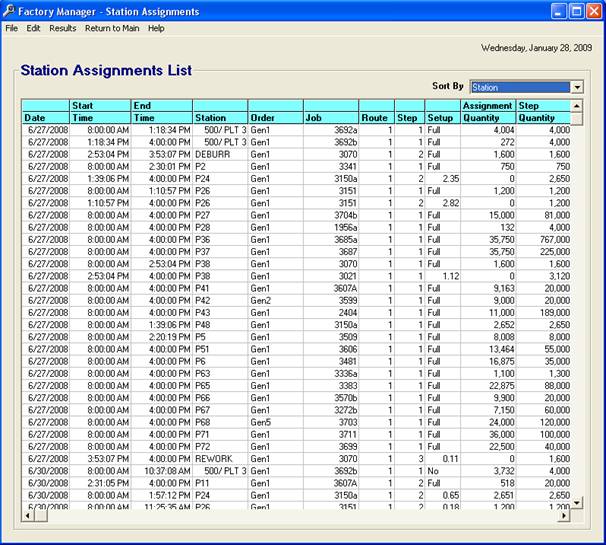Viewport: 606px width, 545px height.
Task: Click step quantity 189,000
Action: (x=543, y=313)
